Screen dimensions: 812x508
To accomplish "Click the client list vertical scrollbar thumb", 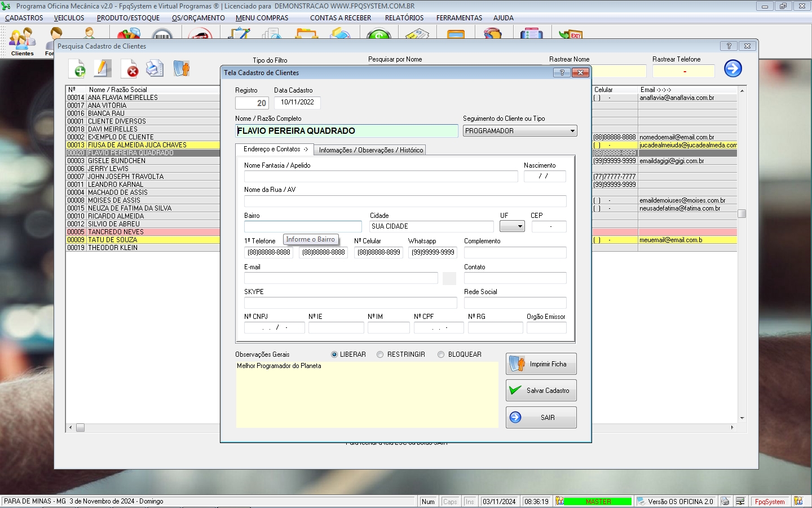I will [x=742, y=214].
